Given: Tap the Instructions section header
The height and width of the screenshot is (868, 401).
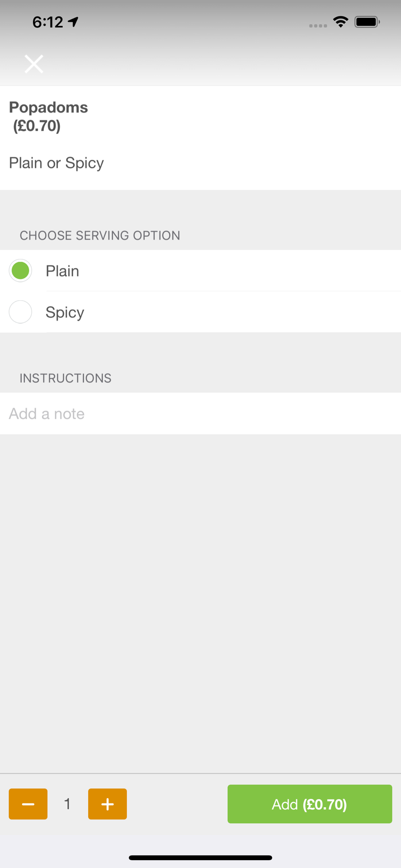Looking at the screenshot, I should [66, 378].
